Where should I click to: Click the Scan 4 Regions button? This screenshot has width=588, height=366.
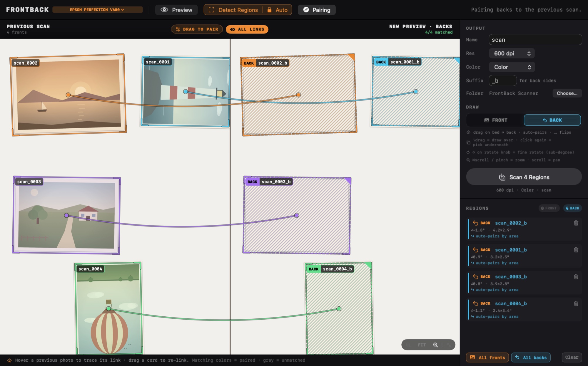point(524,177)
